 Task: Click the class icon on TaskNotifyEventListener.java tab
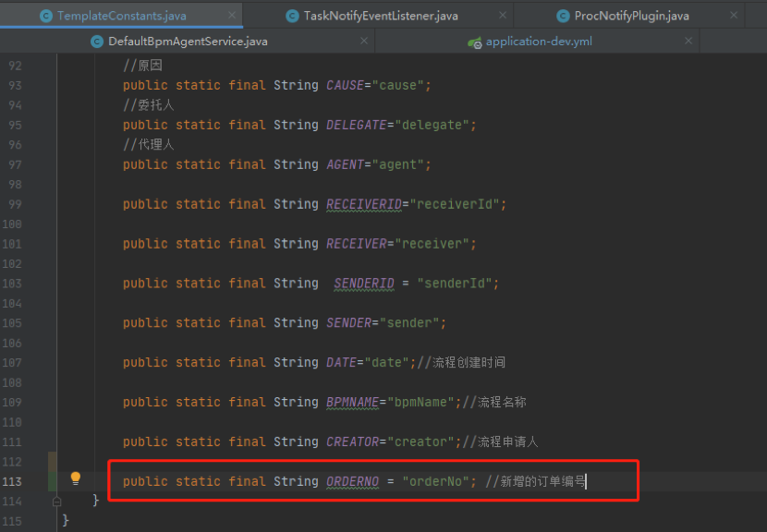pos(292,16)
